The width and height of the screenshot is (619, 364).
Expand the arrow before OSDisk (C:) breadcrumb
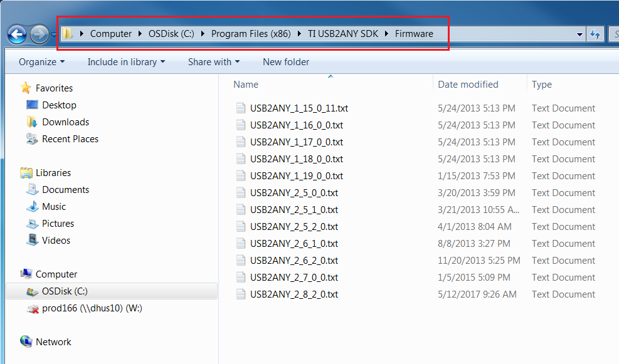point(140,34)
